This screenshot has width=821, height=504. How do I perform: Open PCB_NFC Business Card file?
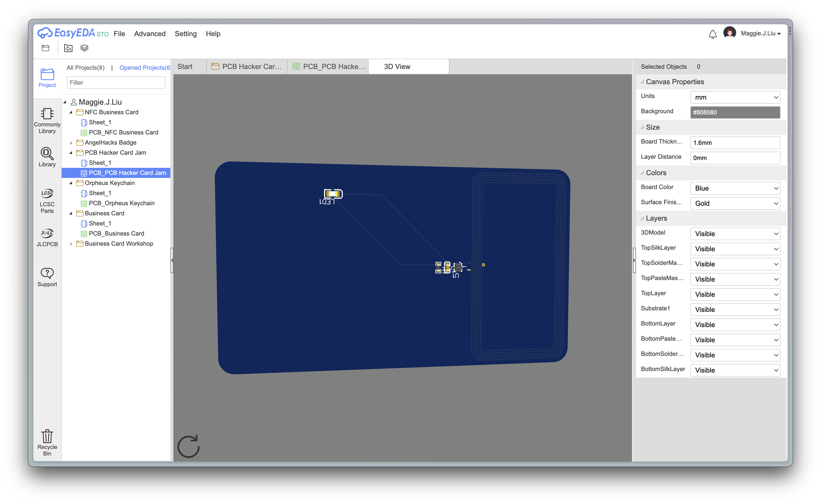(x=123, y=132)
